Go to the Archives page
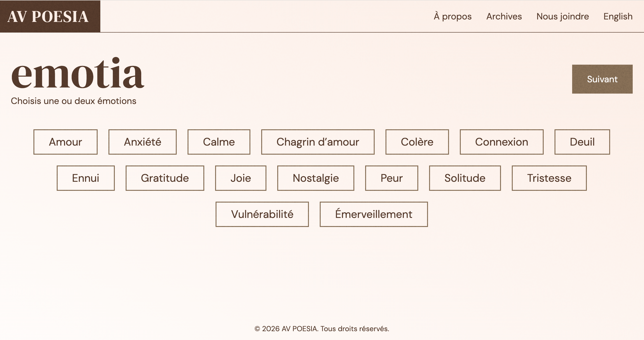This screenshot has width=644, height=340. [504, 17]
